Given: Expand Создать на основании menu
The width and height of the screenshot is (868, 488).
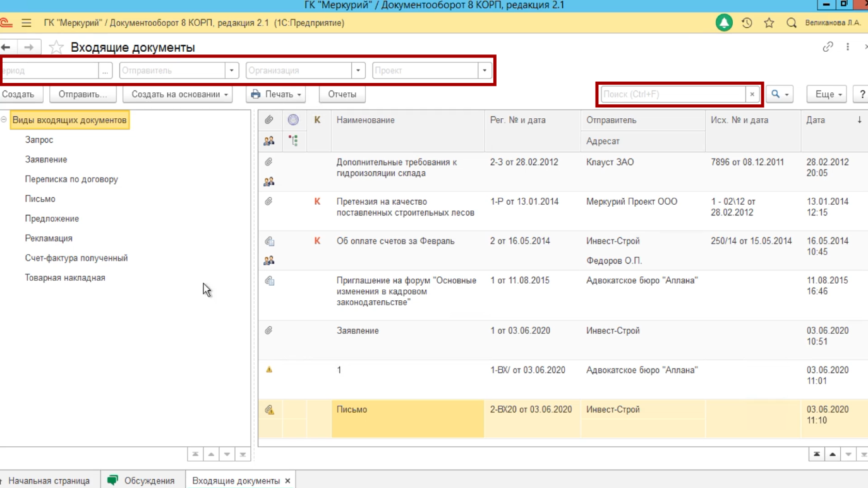Looking at the screenshot, I should pyautogui.click(x=178, y=94).
